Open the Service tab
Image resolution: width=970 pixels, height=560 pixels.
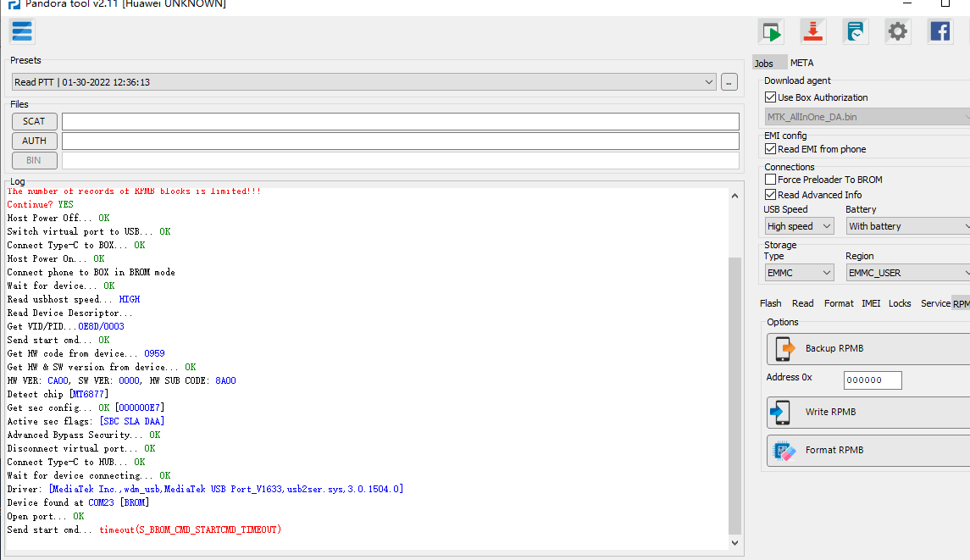click(x=935, y=303)
